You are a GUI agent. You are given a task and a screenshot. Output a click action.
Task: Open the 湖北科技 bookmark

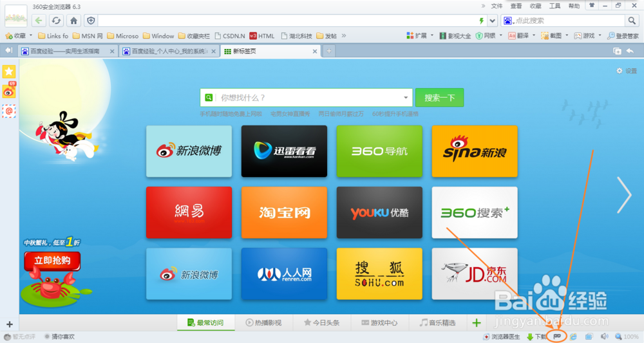296,35
